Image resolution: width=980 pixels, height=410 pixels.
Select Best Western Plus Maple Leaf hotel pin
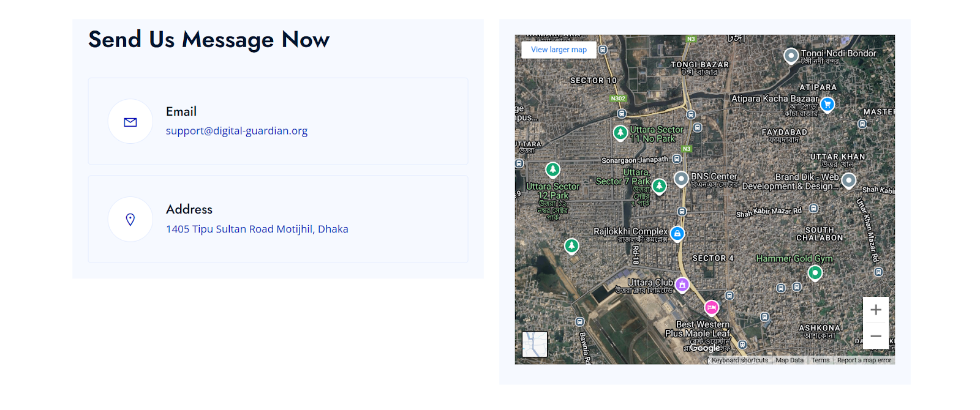pyautogui.click(x=711, y=307)
